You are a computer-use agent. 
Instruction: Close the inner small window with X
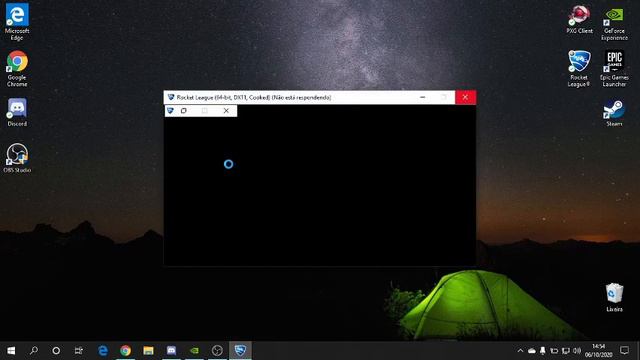click(227, 111)
